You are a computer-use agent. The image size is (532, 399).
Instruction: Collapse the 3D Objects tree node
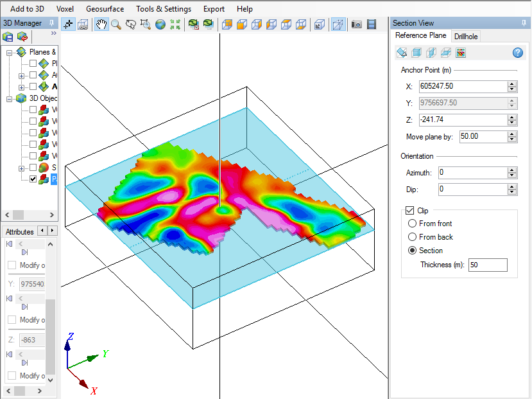10,98
